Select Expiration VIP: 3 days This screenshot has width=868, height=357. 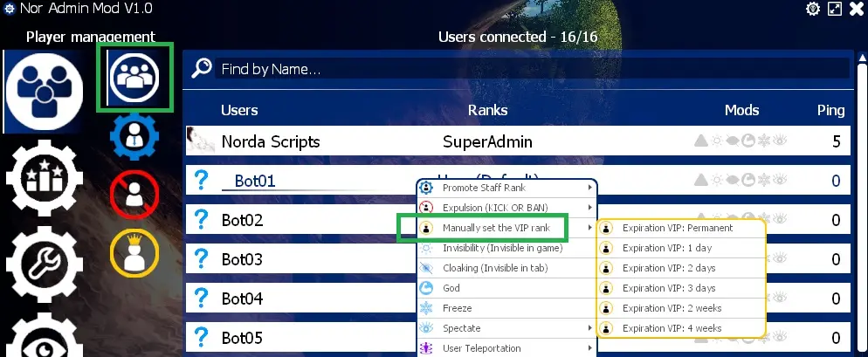point(681,288)
